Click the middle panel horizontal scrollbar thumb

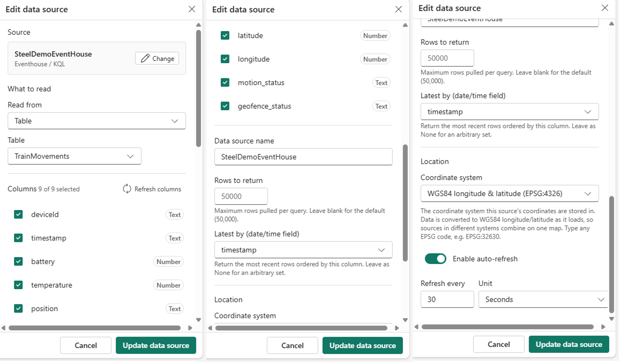(x=302, y=328)
